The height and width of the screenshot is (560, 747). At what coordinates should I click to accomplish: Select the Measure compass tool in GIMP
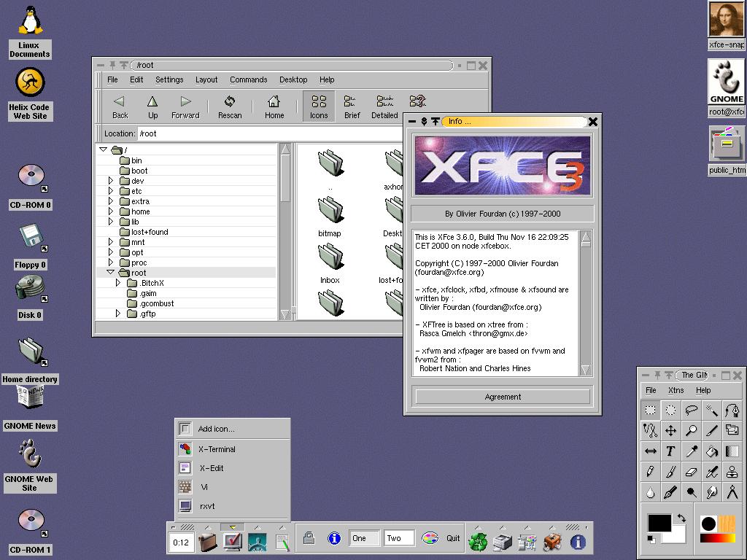[732, 492]
